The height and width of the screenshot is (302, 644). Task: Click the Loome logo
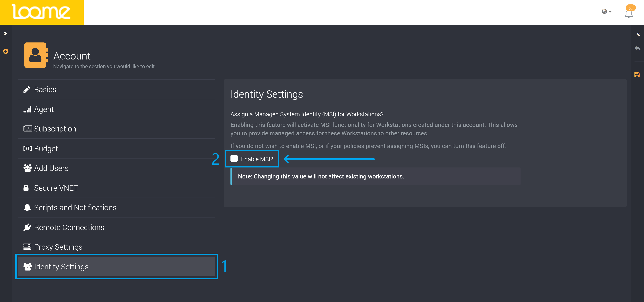pyautogui.click(x=41, y=12)
